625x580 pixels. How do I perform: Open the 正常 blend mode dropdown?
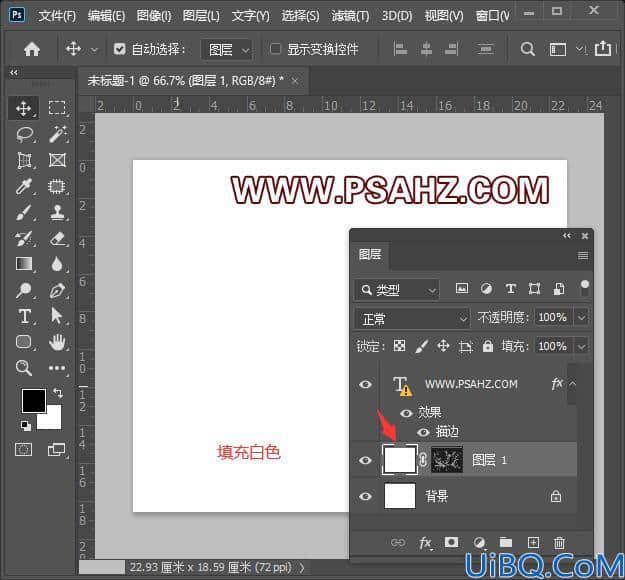click(412, 319)
